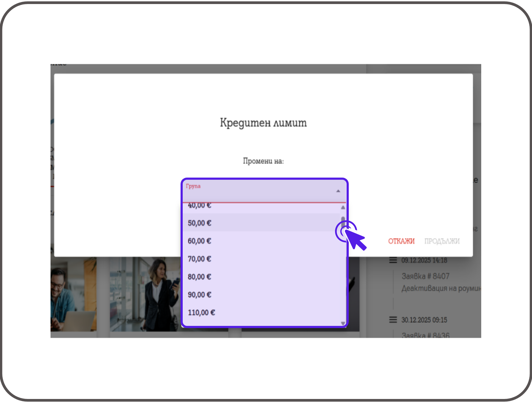Open hamburger menu icon beside 09.12.2025 14:18
Viewport: 532px width, 403px height.
393,260
